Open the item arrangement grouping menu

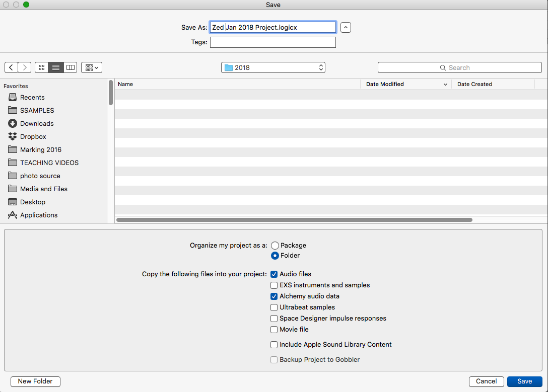(92, 67)
